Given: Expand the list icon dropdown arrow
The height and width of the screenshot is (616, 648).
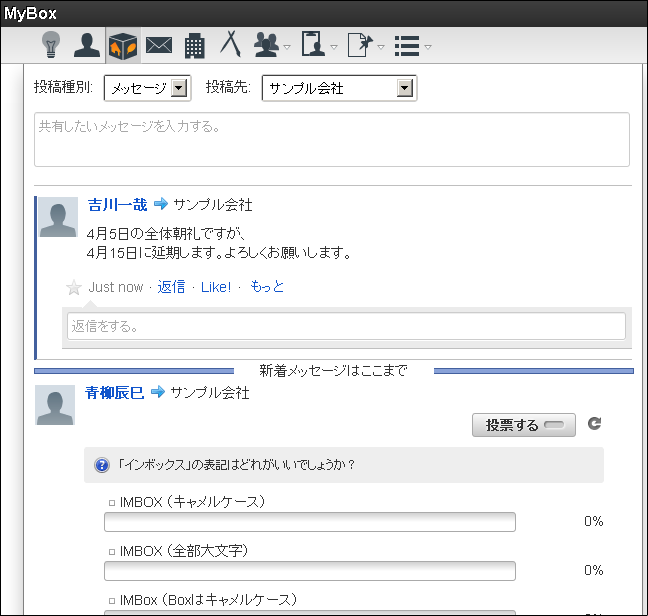Looking at the screenshot, I should [x=428, y=47].
